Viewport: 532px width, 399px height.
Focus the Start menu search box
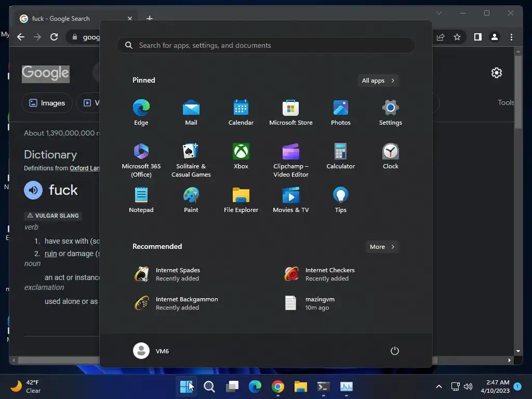tap(266, 45)
